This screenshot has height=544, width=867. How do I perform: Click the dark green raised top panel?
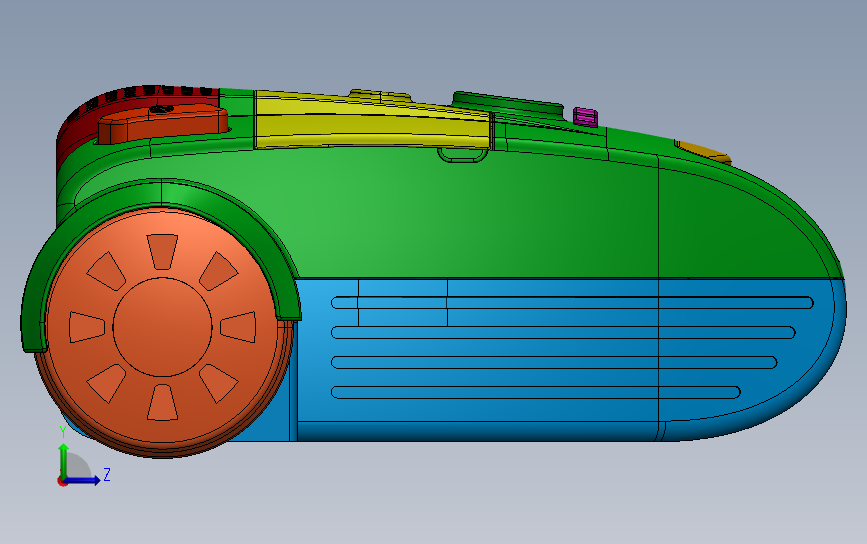(508, 105)
